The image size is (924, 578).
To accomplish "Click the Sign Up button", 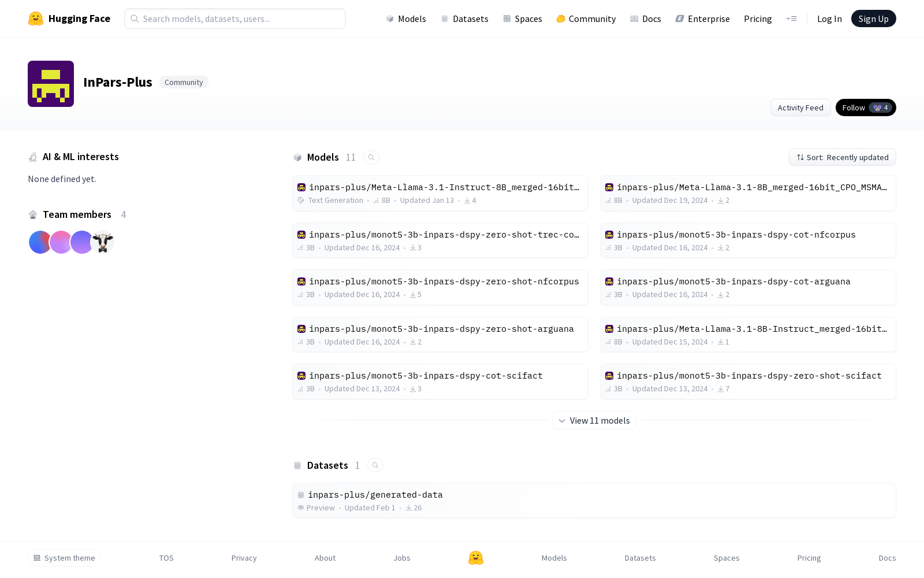I will click(x=874, y=18).
